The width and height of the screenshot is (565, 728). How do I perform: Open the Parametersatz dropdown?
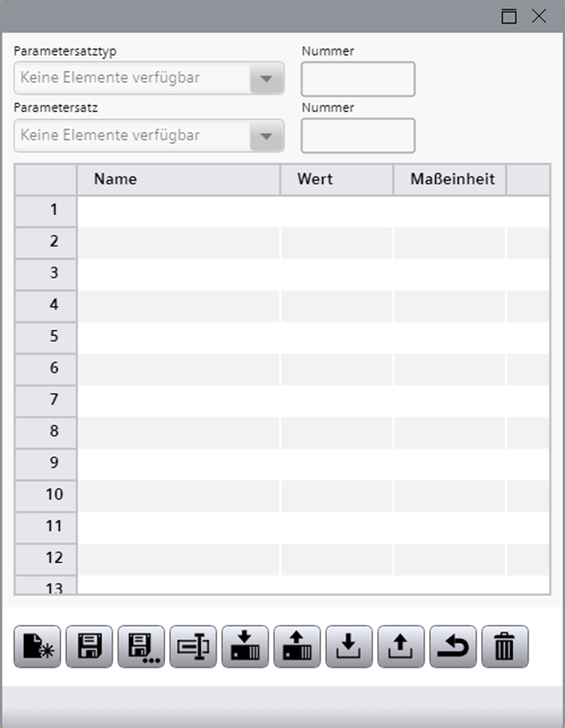tap(265, 135)
